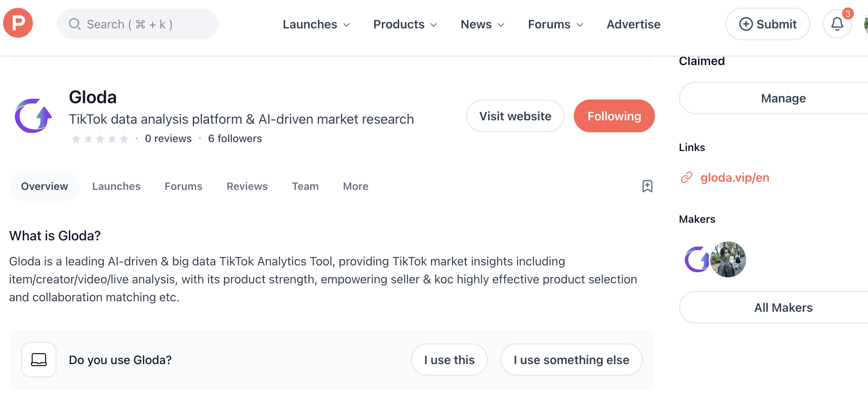Switch to the Launches tab

(x=116, y=186)
